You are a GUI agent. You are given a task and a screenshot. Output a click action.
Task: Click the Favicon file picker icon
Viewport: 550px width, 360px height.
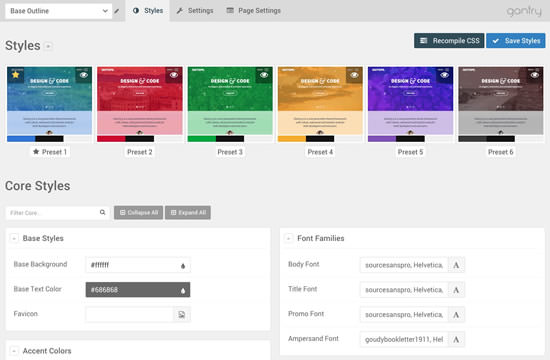coord(182,314)
